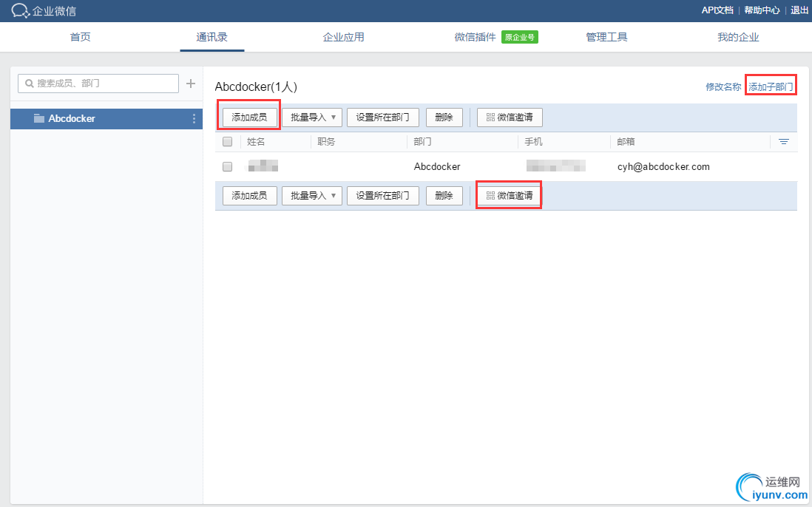Click the bottom 添加成员 button
This screenshot has width=812, height=507.
click(250, 196)
